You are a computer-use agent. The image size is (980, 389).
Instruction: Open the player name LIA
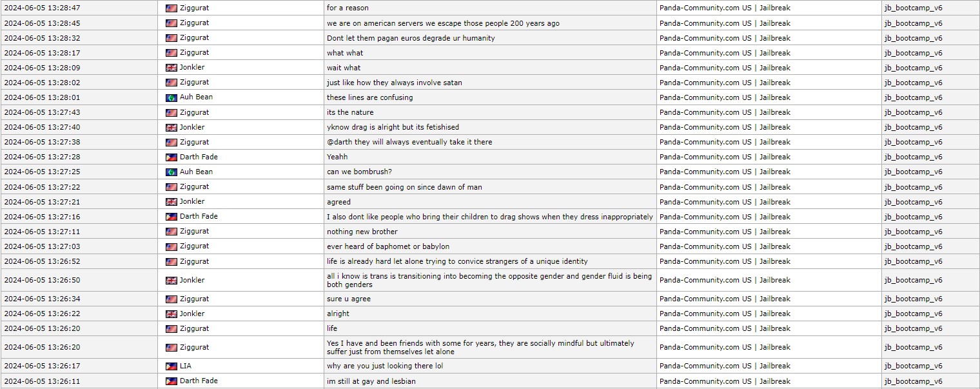(185, 366)
